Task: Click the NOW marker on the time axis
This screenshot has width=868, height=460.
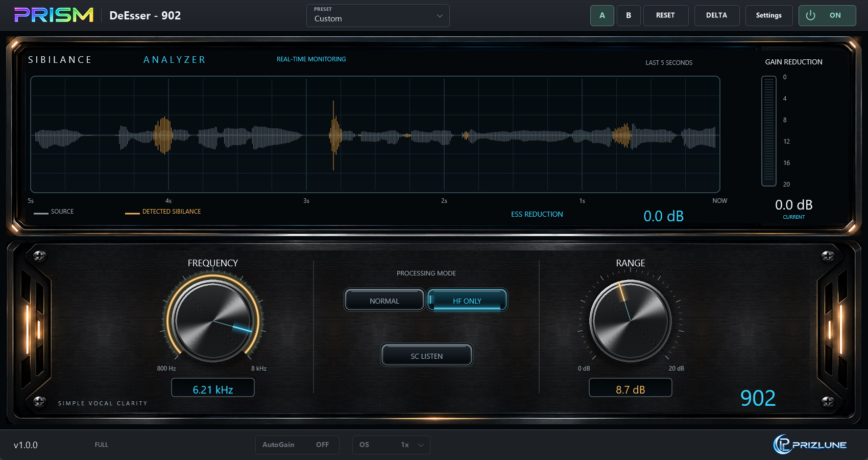Action: tap(720, 201)
